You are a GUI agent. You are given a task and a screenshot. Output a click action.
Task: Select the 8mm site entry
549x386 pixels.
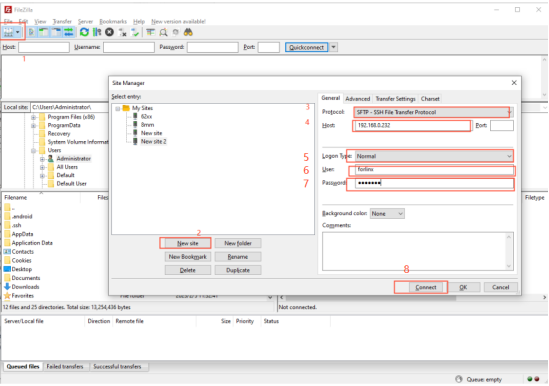pyautogui.click(x=147, y=125)
